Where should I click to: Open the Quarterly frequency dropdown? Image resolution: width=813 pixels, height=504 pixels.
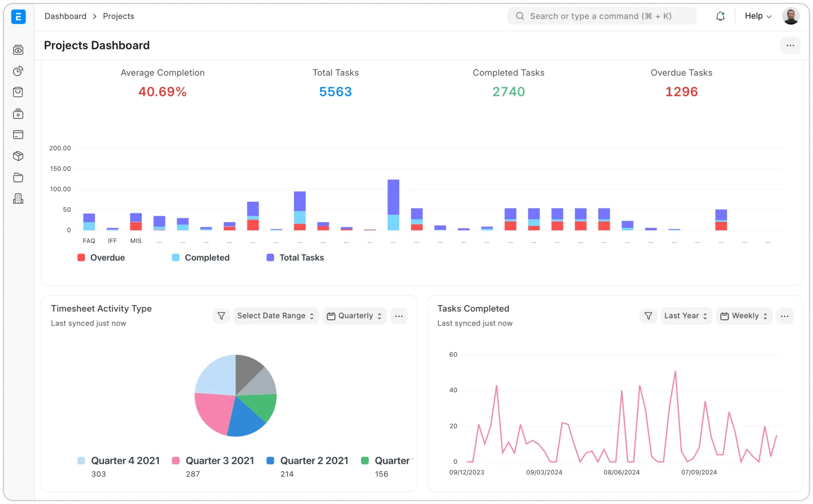(354, 316)
